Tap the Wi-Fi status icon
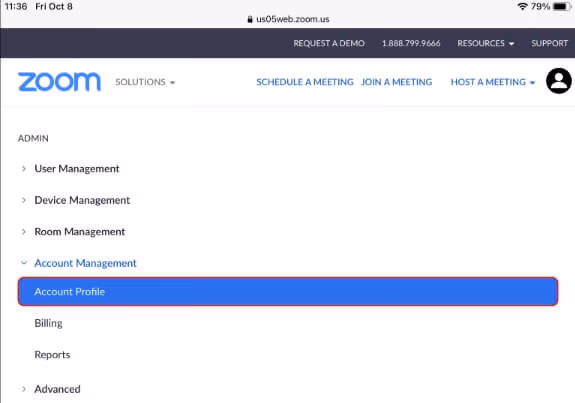Image resolution: width=575 pixels, height=403 pixels. pyautogui.click(x=522, y=6)
